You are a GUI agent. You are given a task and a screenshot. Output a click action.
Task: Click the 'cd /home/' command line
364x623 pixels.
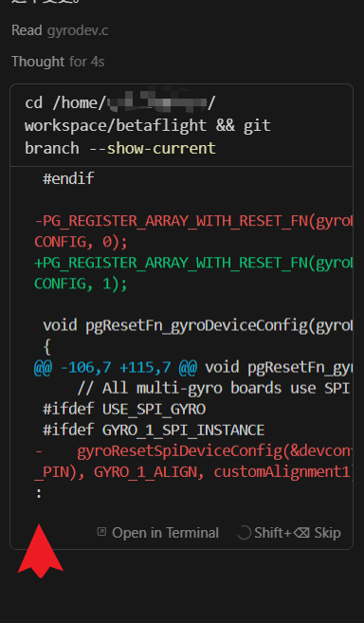click(x=120, y=103)
